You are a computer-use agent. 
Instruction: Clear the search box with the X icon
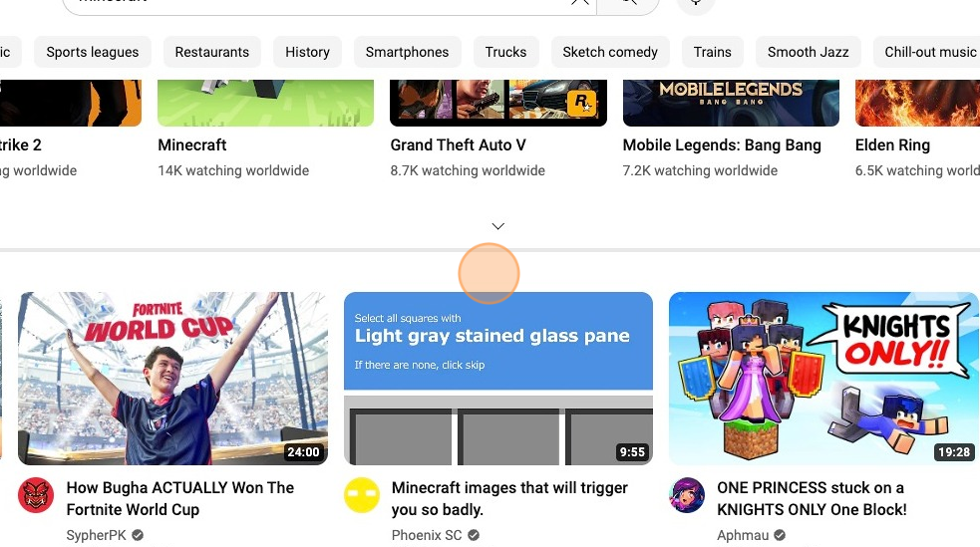click(579, 2)
